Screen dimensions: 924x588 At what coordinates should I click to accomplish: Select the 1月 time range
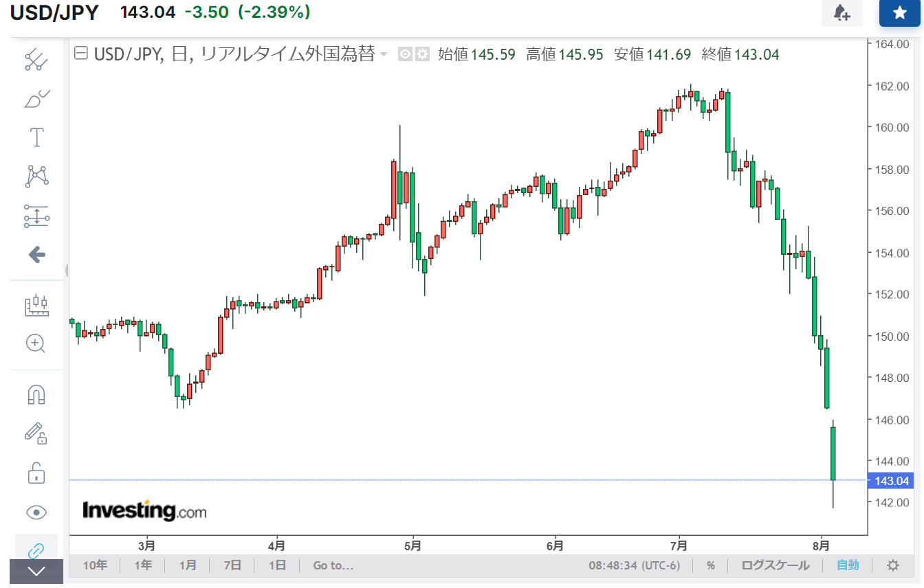tap(188, 565)
